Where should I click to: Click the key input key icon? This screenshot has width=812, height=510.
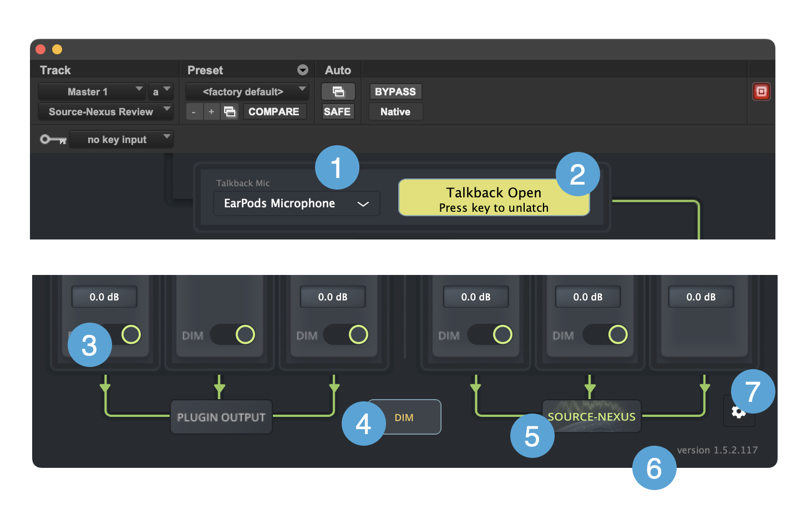point(53,140)
